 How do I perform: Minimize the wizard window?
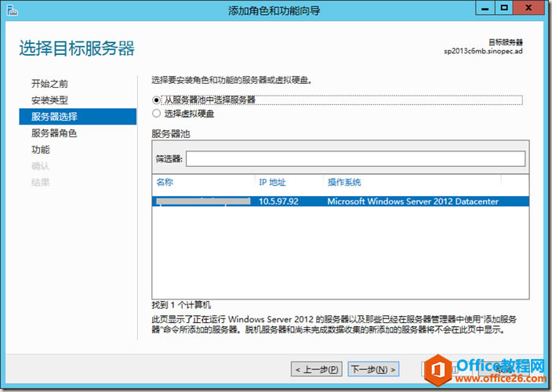tap(485, 8)
